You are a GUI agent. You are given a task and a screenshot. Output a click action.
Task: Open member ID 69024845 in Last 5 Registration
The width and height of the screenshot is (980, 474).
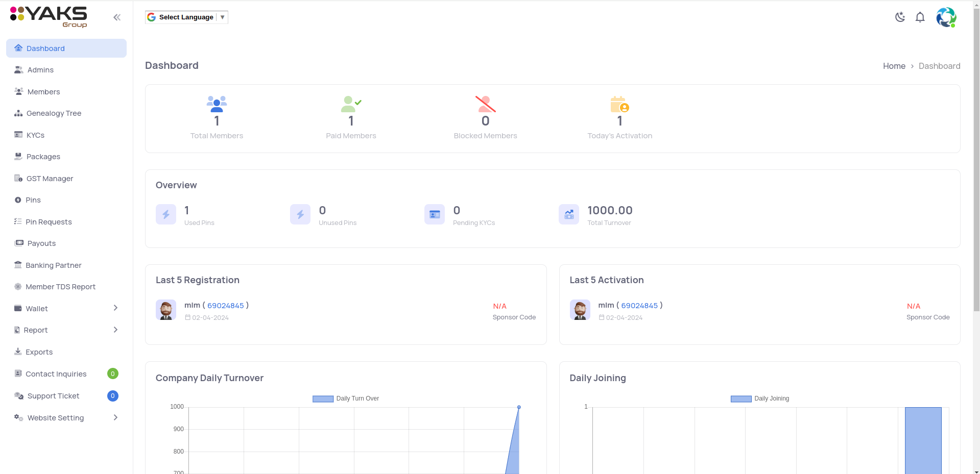tap(226, 306)
